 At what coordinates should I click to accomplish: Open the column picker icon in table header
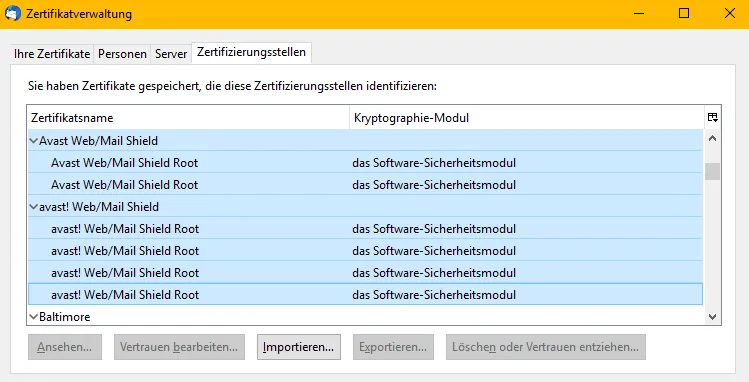713,117
